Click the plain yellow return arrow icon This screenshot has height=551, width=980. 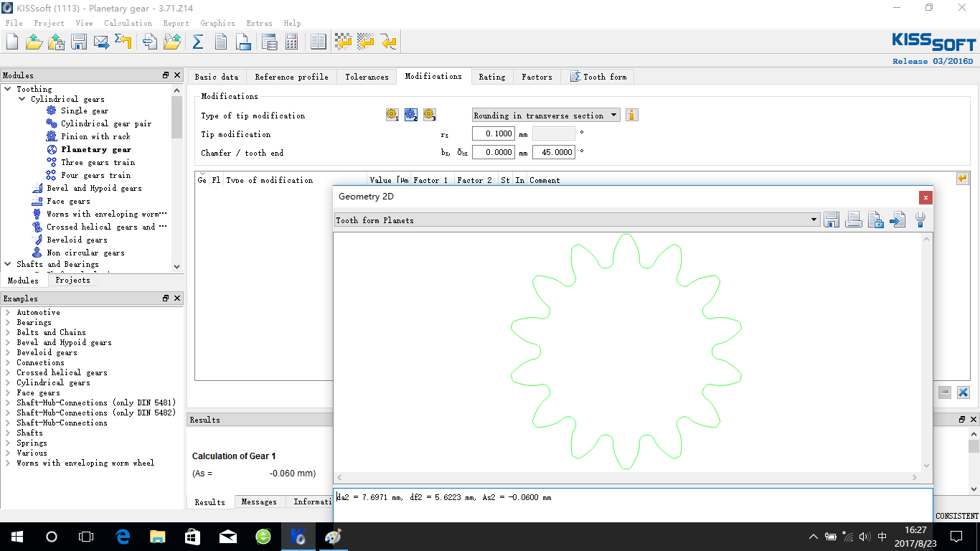pyautogui.click(x=389, y=42)
